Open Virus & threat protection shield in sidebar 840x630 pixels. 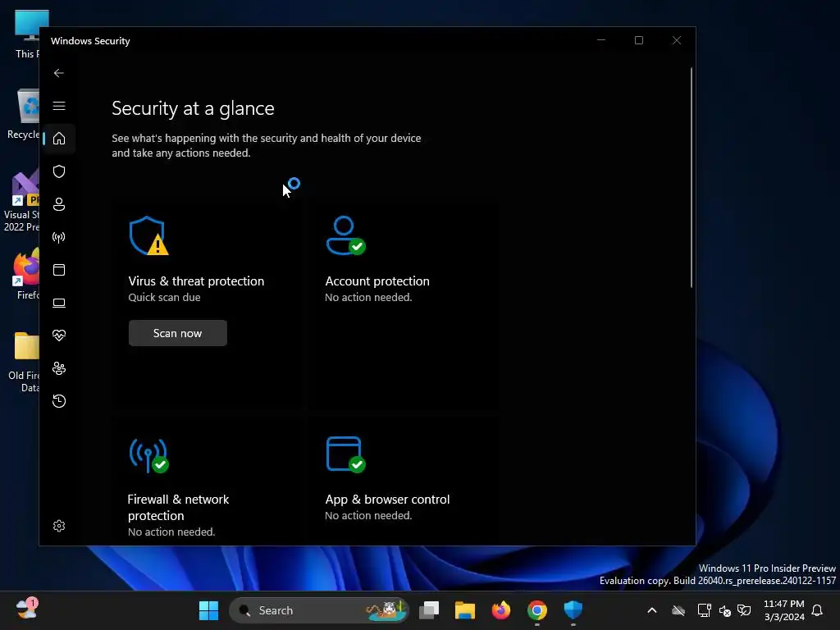pos(59,171)
